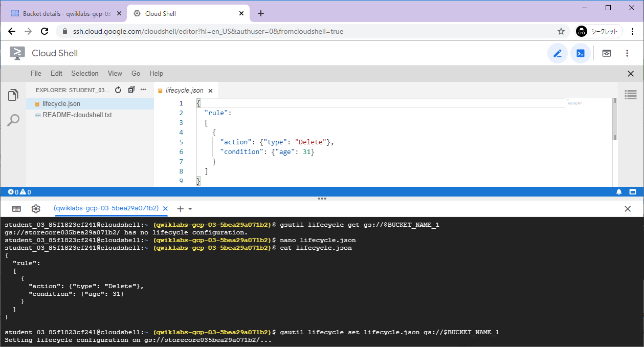This screenshot has width=644, height=347.
Task: Click the editor vertical scrollbar
Action: pos(615,119)
